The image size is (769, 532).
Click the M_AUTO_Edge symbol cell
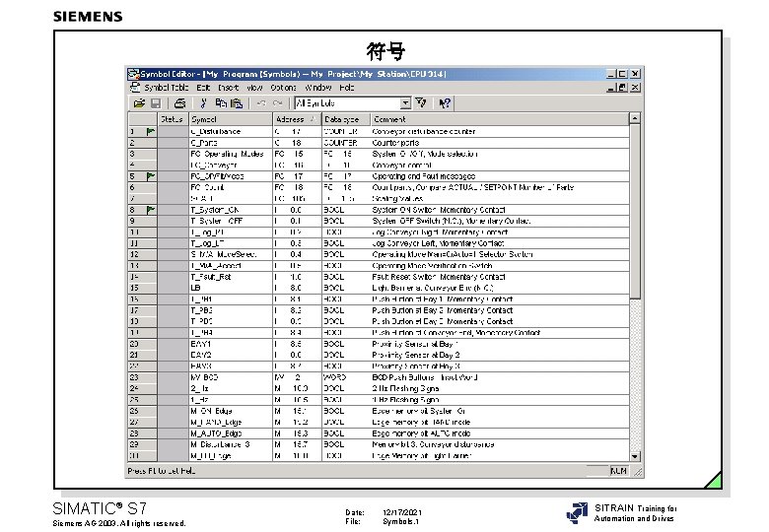(231, 433)
